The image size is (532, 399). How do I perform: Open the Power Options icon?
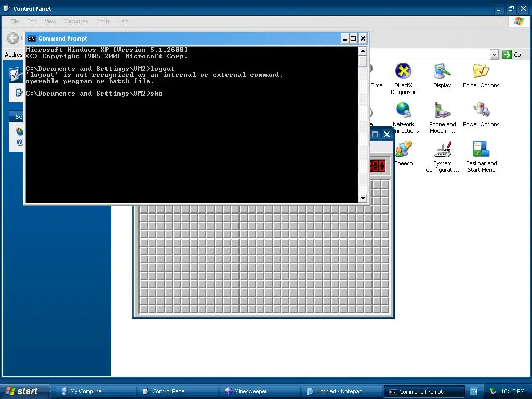(481, 115)
